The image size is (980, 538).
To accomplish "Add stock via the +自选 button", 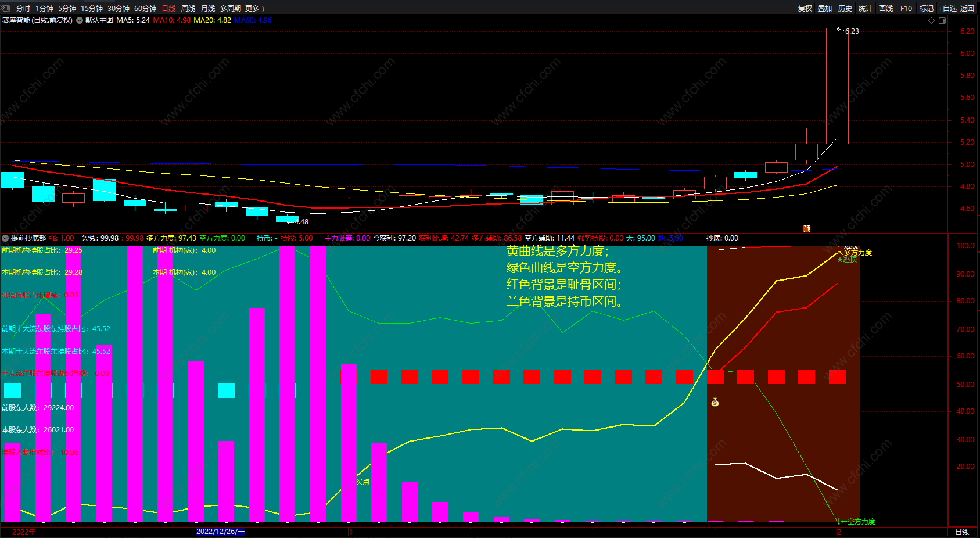I will (x=947, y=9).
